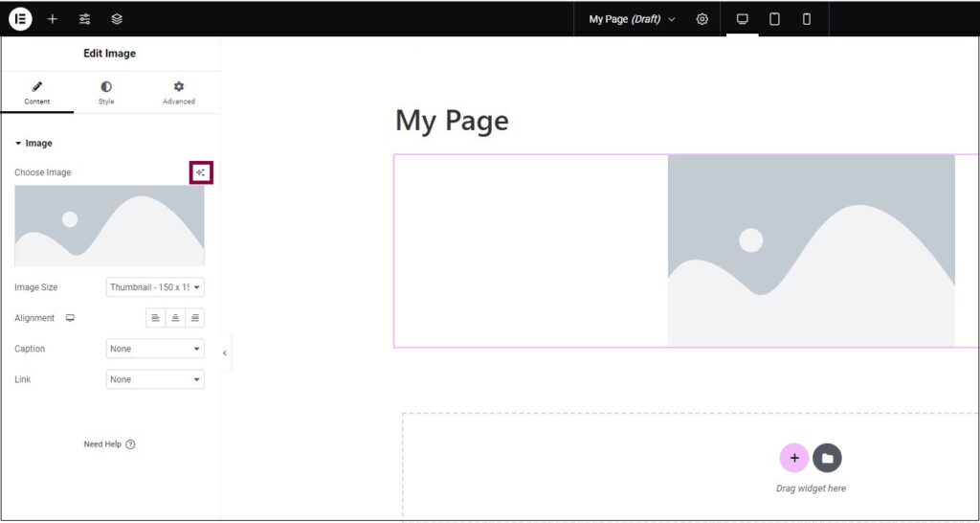The height and width of the screenshot is (523, 980).
Task: Click the Elementor logo icon
Action: [20, 19]
